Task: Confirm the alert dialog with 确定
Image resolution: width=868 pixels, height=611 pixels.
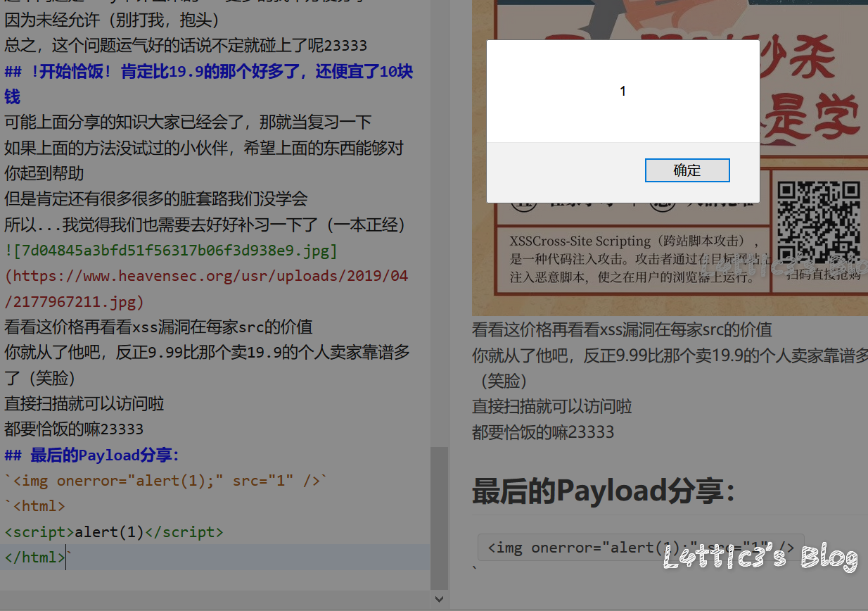Action: (x=687, y=170)
